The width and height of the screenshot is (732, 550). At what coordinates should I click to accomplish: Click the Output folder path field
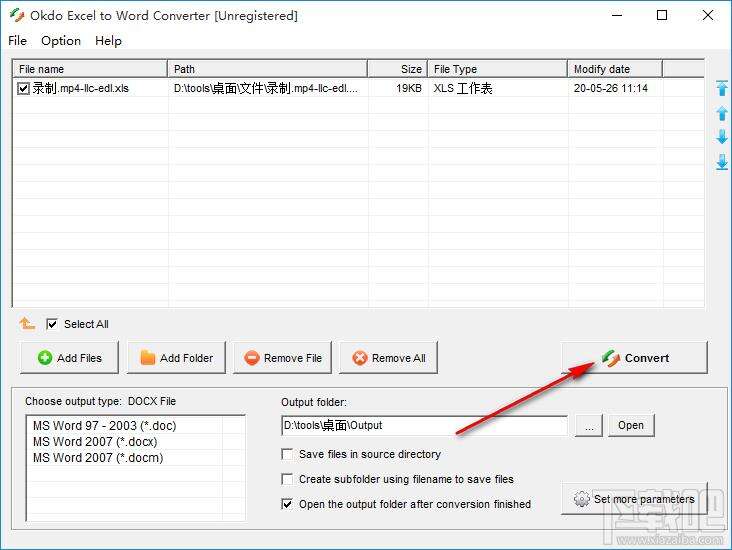(x=424, y=425)
